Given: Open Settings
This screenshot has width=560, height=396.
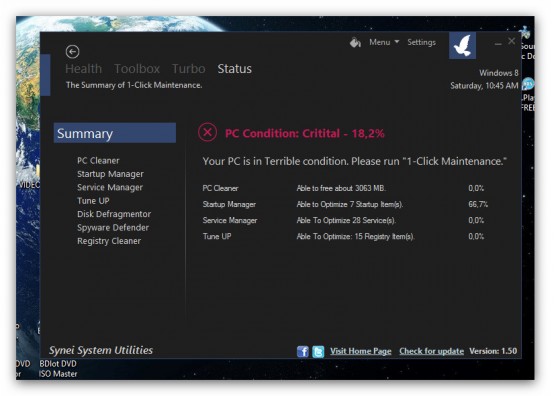Looking at the screenshot, I should point(421,42).
